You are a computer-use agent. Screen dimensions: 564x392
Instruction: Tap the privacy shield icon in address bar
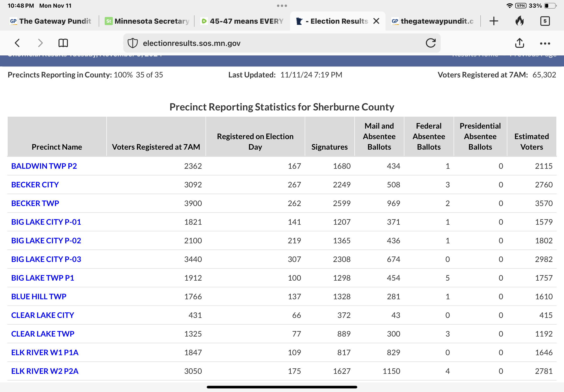pyautogui.click(x=133, y=43)
